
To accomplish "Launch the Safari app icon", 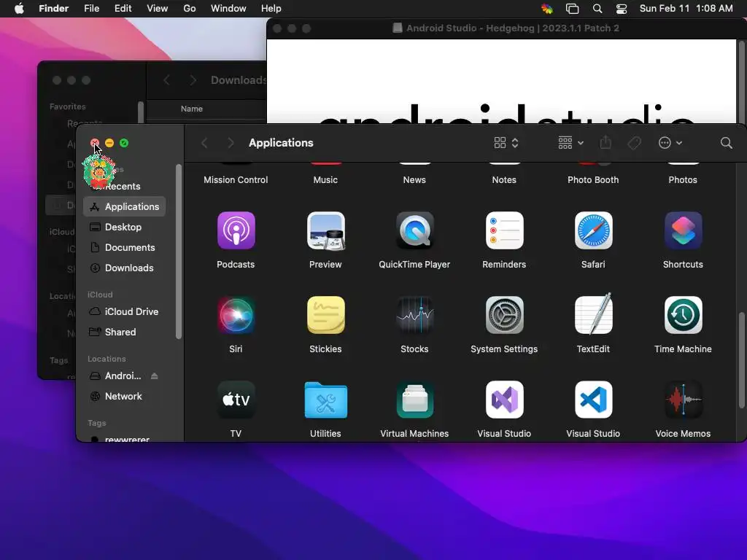I will 594,231.
